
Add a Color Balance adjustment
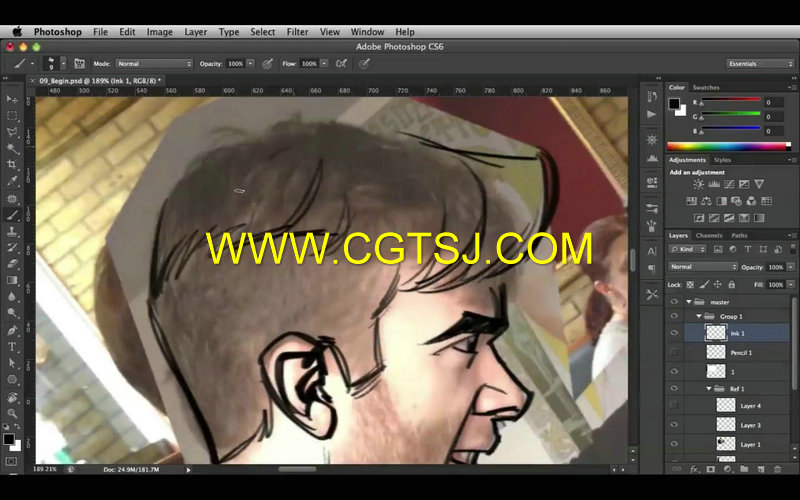click(706, 201)
